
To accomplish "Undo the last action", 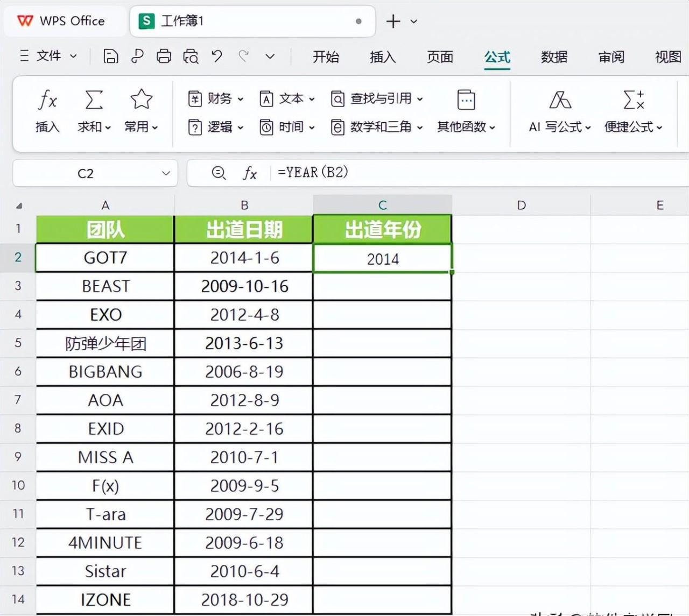I will coord(217,56).
